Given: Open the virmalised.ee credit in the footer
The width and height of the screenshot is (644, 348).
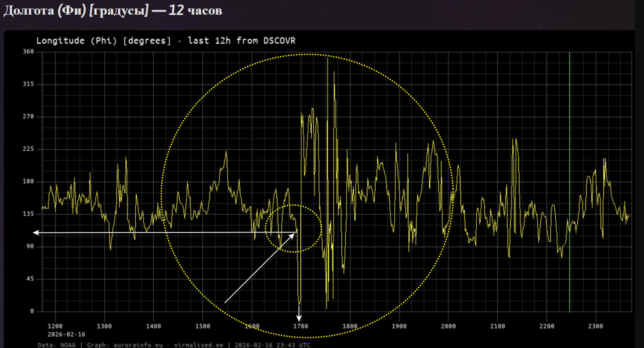Looking at the screenshot, I should pyautogui.click(x=198, y=345).
